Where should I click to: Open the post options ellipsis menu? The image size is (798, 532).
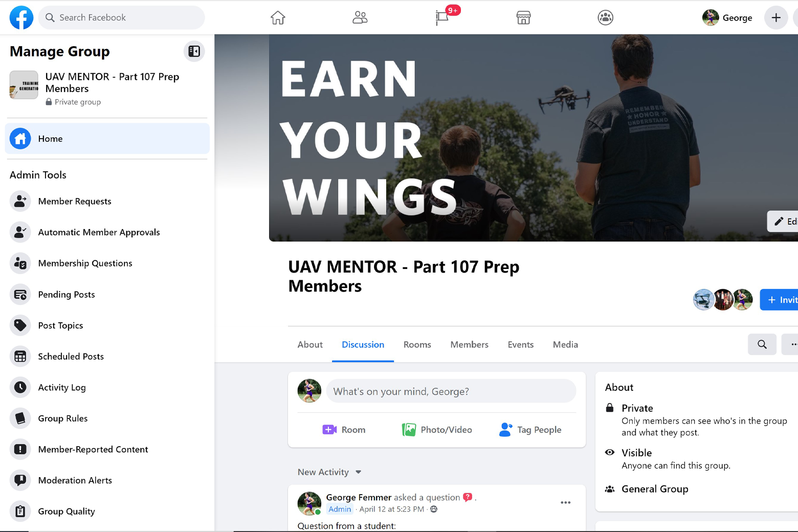(x=565, y=503)
